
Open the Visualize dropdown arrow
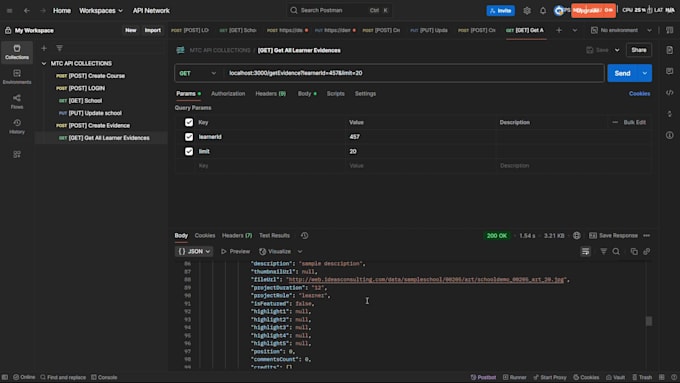pos(300,252)
